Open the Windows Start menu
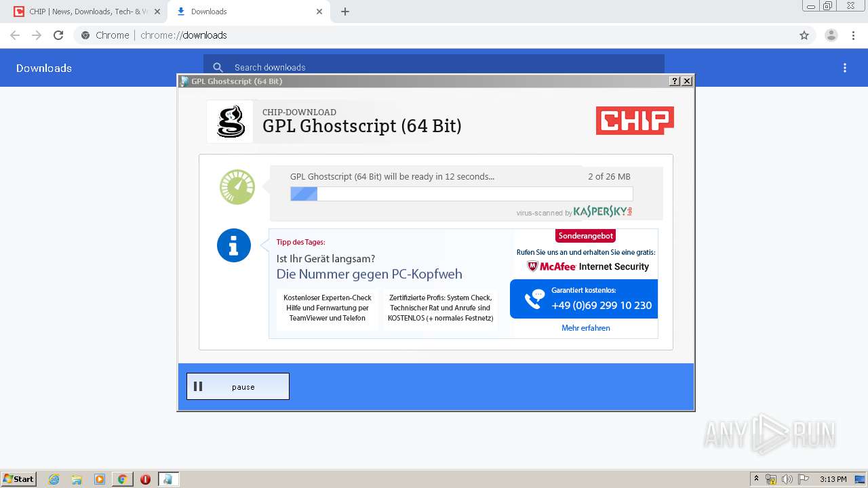Screen dimensions: 868x488 point(19,479)
